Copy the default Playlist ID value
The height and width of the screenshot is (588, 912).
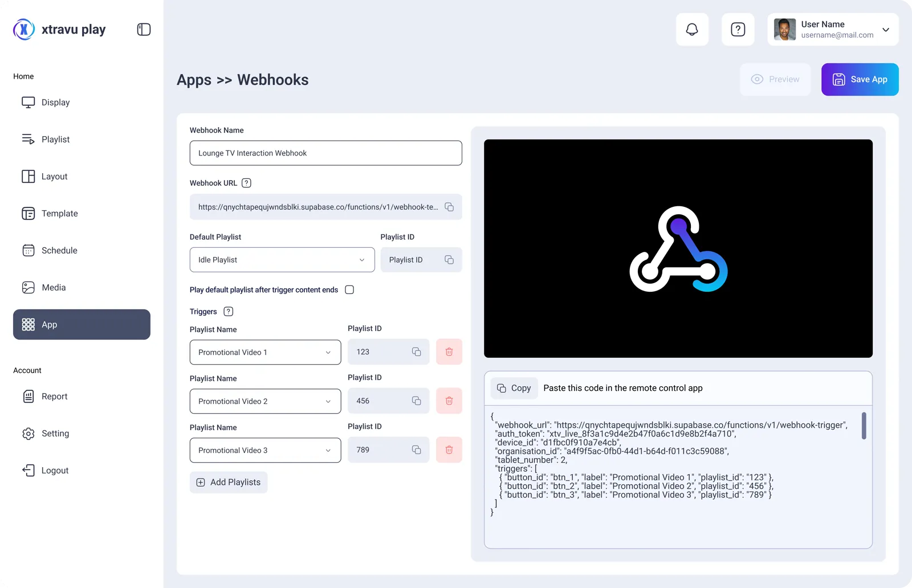pos(449,260)
